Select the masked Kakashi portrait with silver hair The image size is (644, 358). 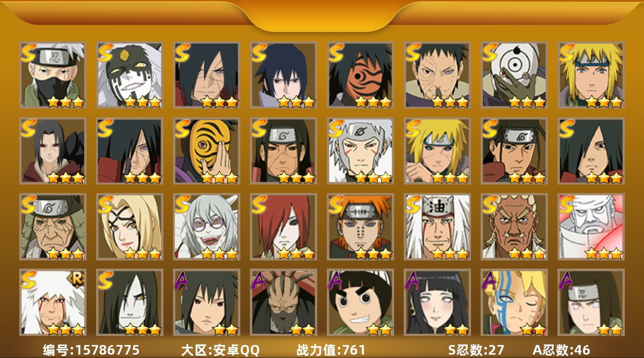(53, 74)
